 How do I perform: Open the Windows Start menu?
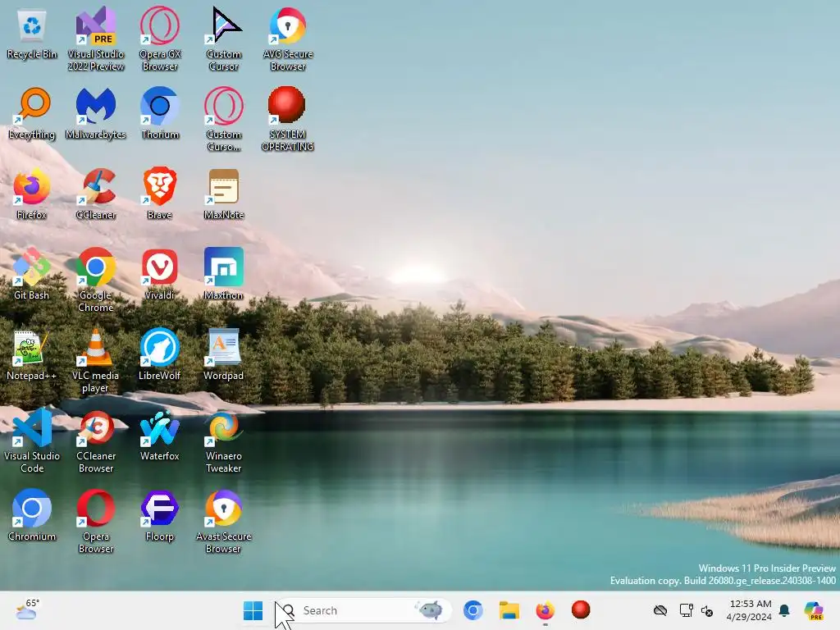(253, 610)
